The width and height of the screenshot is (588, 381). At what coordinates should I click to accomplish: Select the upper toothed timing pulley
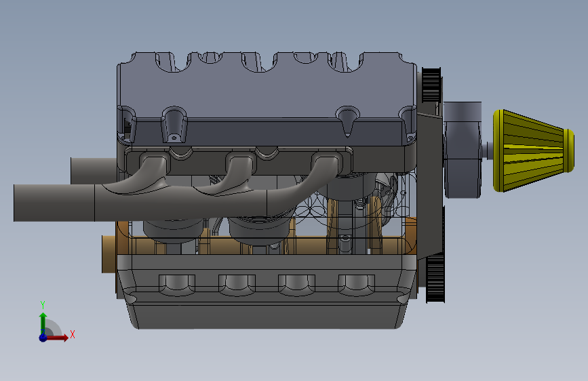pos(431,85)
